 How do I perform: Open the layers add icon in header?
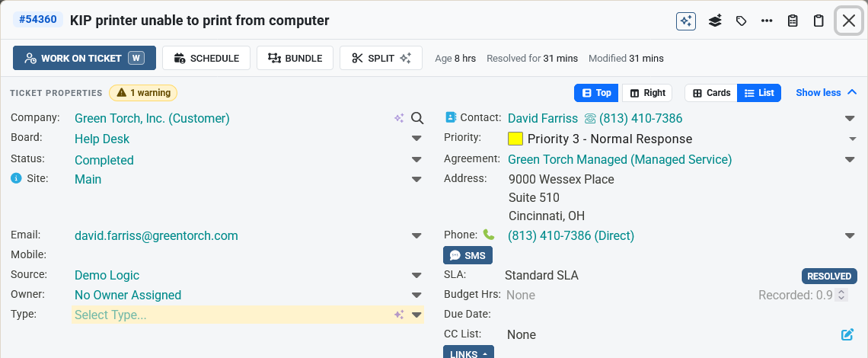715,21
